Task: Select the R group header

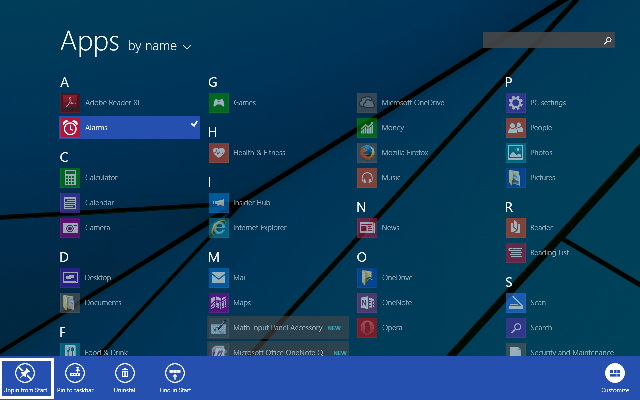Action: tap(509, 207)
